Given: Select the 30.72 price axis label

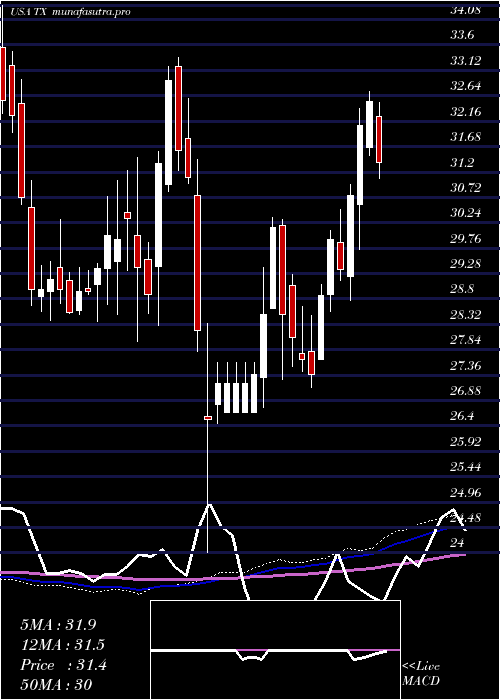Looking at the screenshot, I should (465, 188).
